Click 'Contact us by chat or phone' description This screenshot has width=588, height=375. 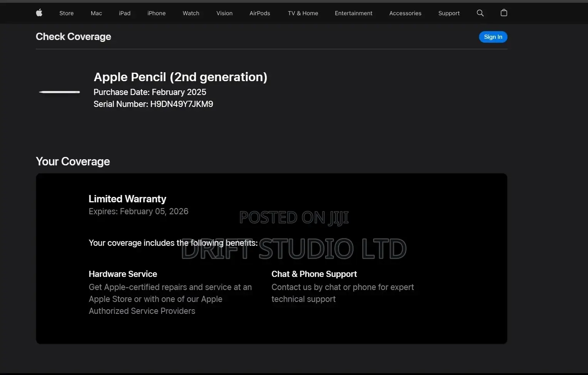pyautogui.click(x=343, y=293)
